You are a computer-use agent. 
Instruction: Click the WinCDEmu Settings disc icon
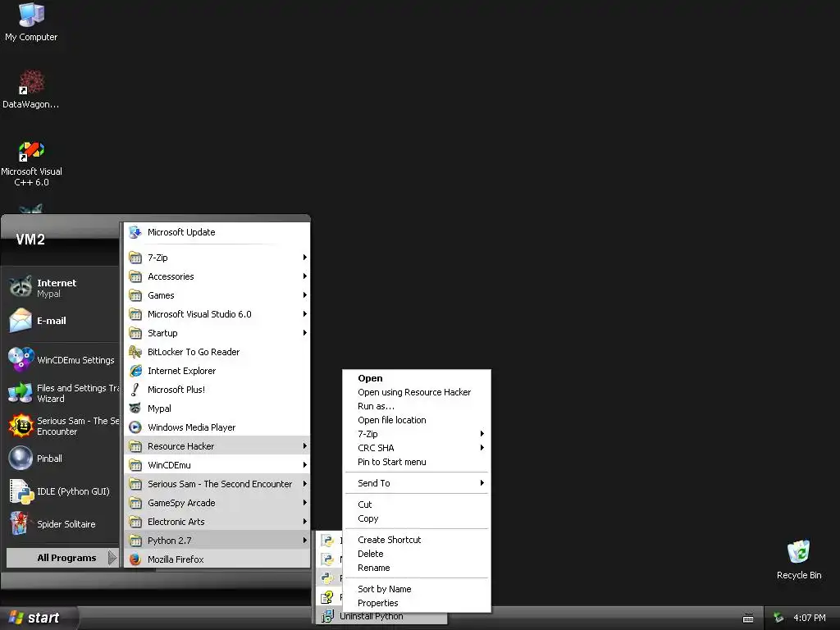click(21, 359)
